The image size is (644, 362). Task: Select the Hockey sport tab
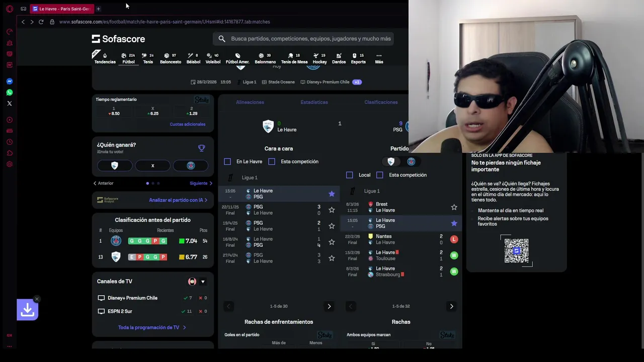[320, 58]
